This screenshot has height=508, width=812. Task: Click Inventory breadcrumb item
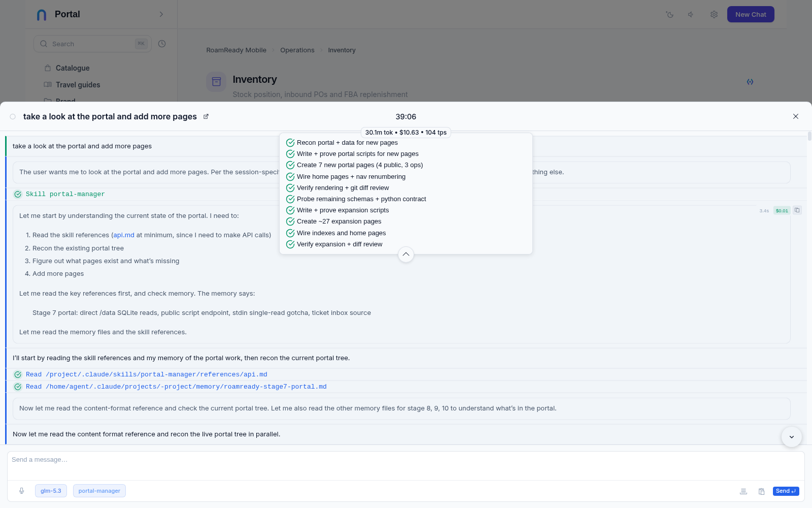coord(342,50)
